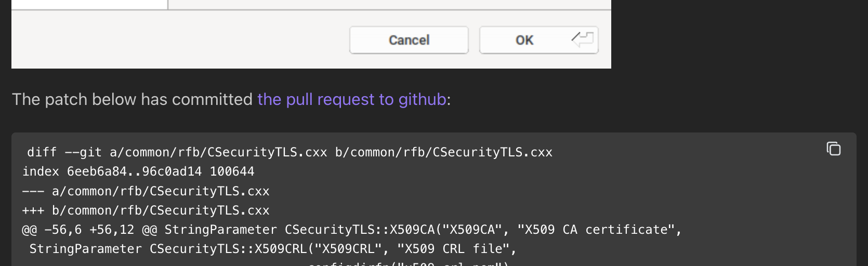Click the '--- a/common/rfb' code line
Screen dimensions: 868x266
pyautogui.click(x=146, y=191)
